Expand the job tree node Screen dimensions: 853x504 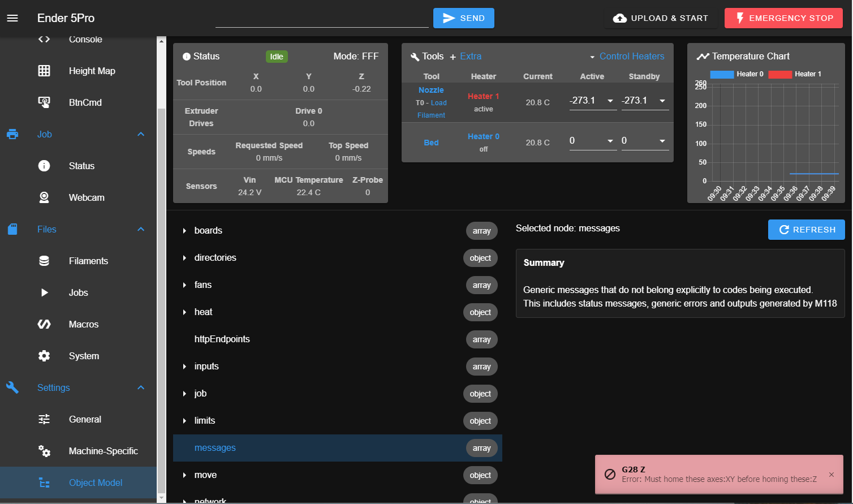coord(184,394)
